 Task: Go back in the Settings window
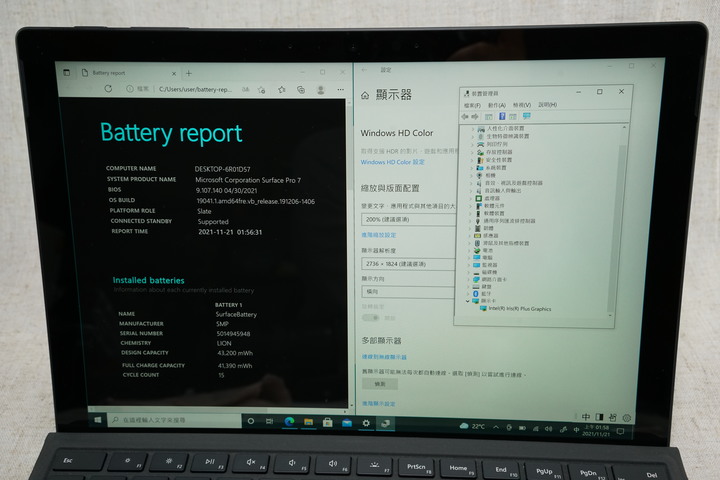coord(365,70)
